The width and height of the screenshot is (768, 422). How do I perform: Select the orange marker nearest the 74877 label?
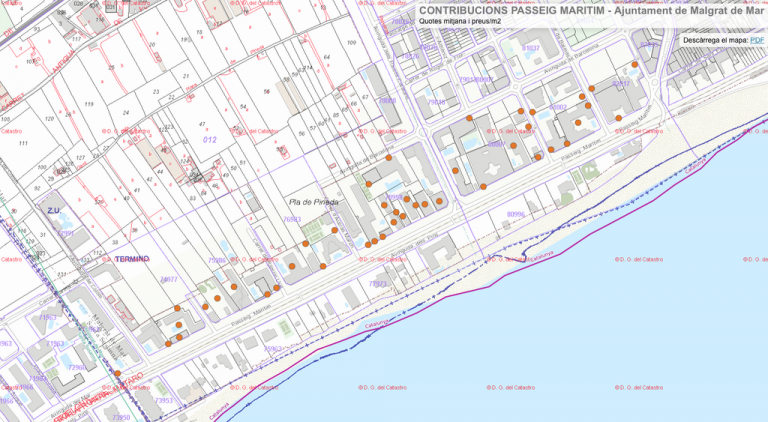tap(179, 309)
